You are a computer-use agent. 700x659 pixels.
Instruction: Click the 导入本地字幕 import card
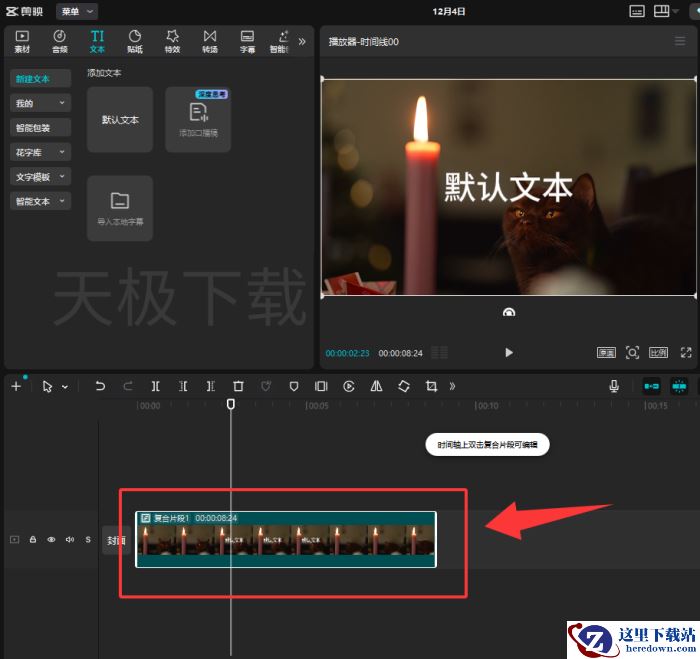click(120, 209)
